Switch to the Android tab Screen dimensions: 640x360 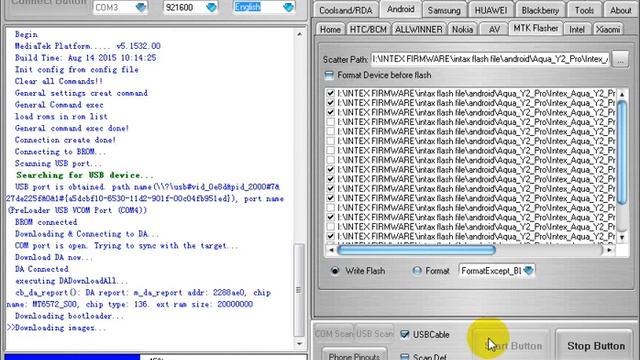pos(401,9)
